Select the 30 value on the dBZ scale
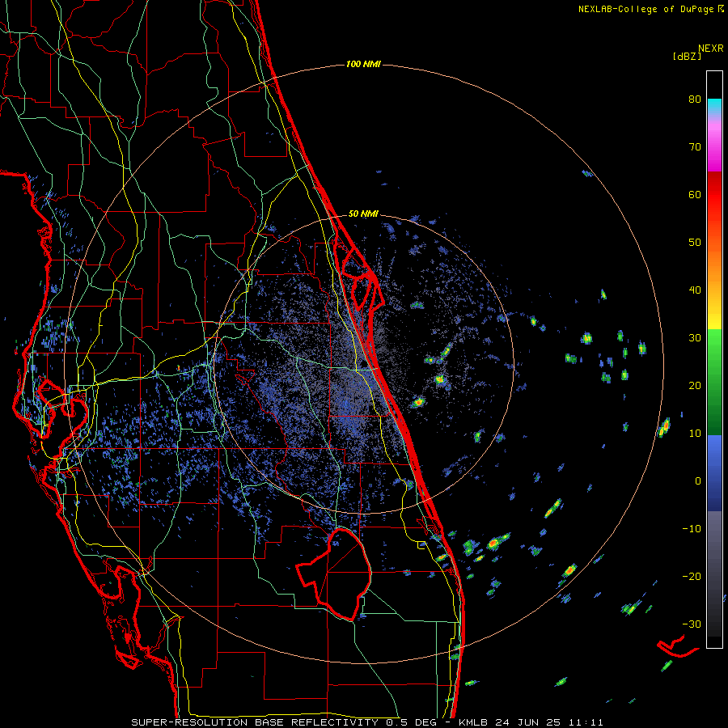The image size is (728, 728). tap(695, 337)
